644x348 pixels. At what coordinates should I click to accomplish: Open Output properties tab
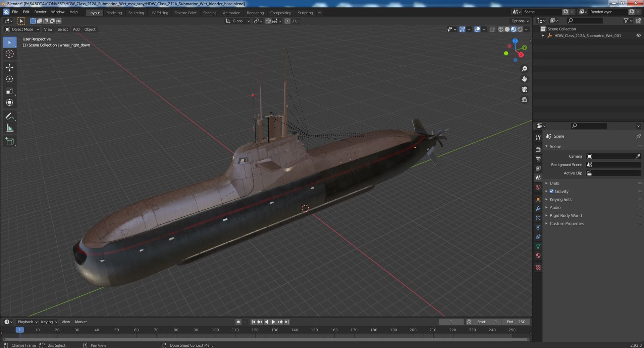[x=538, y=159]
